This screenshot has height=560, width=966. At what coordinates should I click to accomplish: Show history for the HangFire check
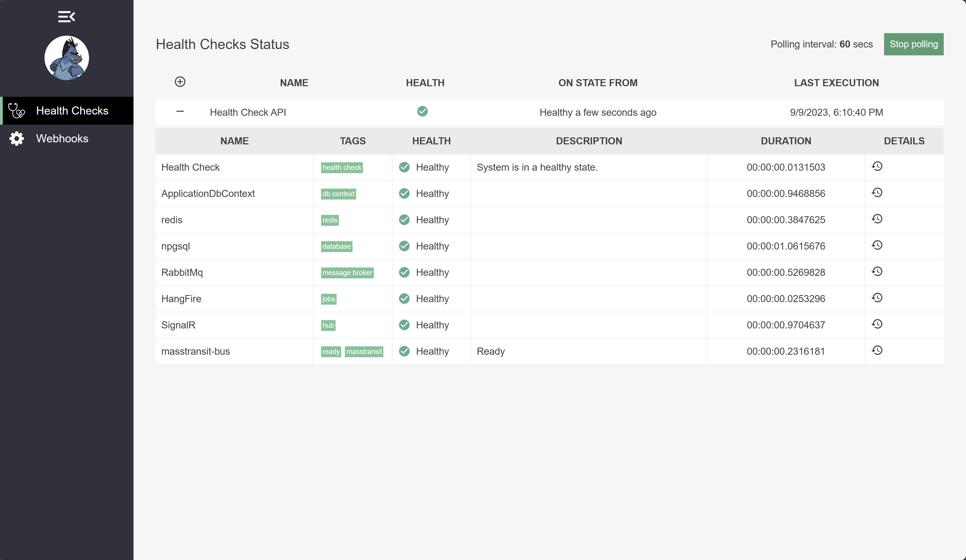coord(877,298)
